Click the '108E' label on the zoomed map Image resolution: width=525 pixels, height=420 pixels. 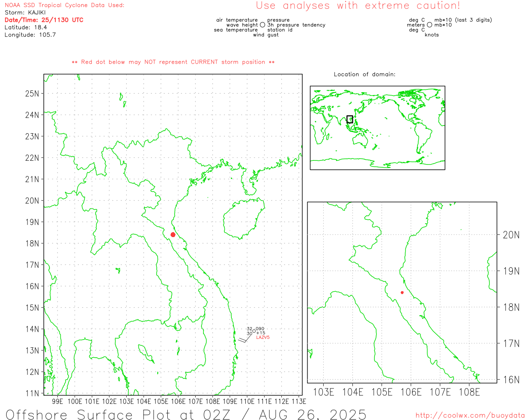(x=469, y=392)
